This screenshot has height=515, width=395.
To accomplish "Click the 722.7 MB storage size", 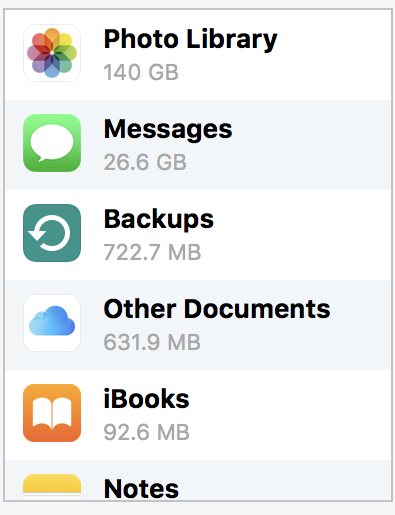I will 152,252.
